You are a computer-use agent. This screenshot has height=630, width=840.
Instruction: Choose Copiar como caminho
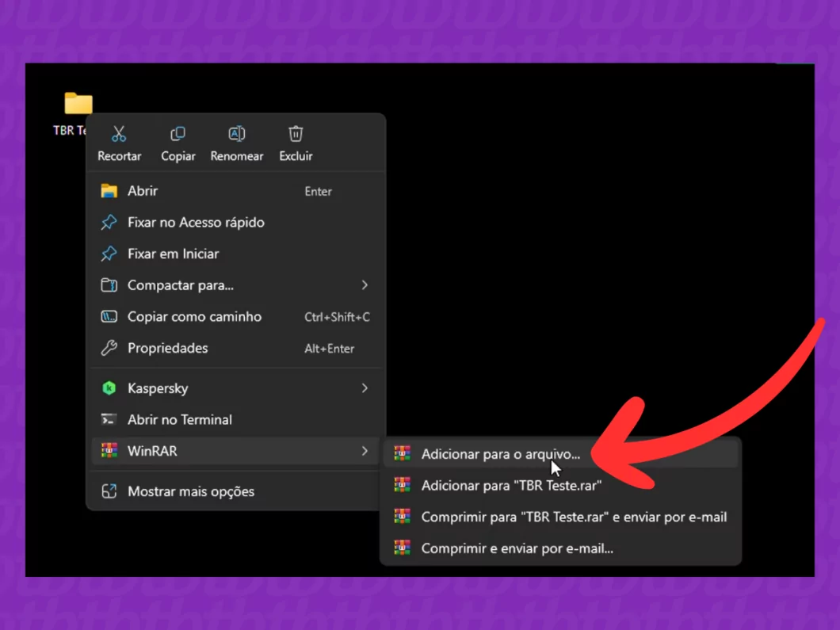pos(235,317)
